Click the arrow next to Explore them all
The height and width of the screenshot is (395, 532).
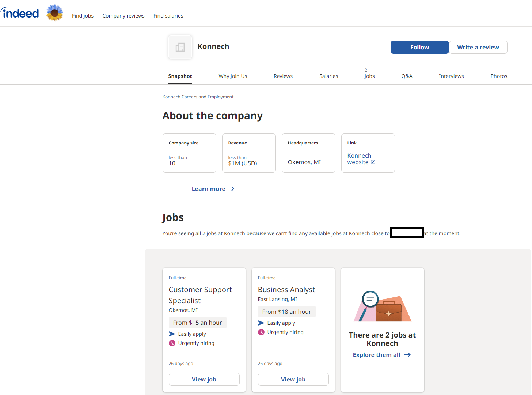[x=407, y=355]
